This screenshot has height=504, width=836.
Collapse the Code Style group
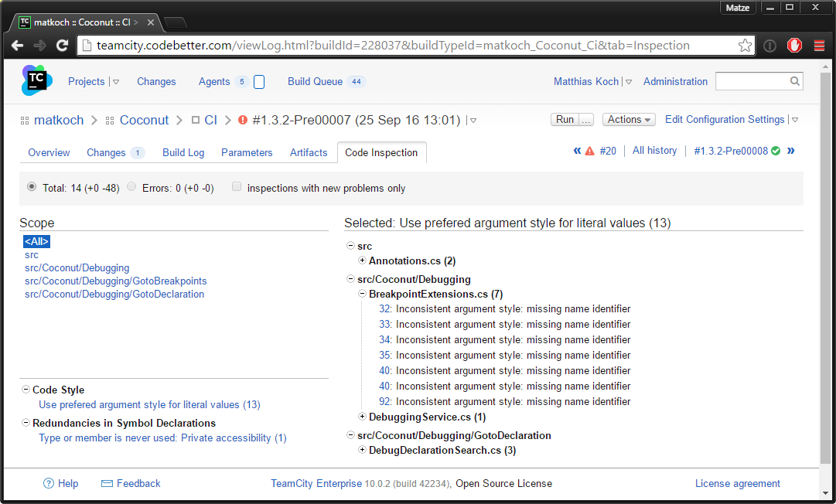tap(26, 390)
